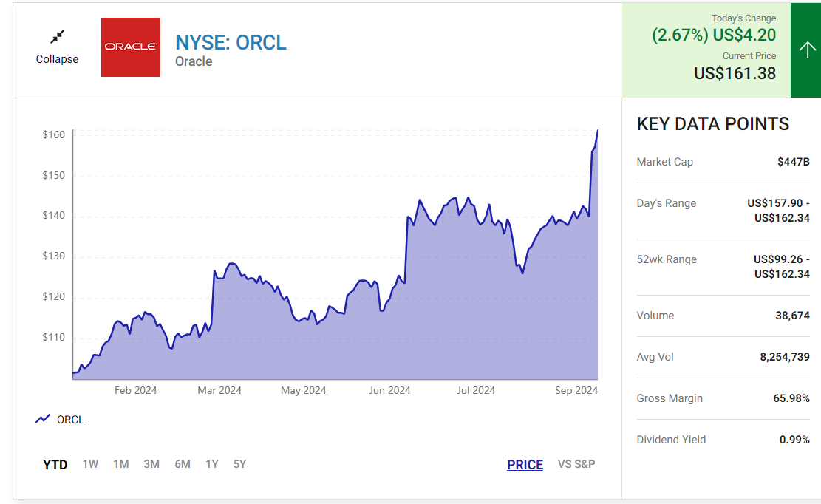
Task: Click the Collapse arrows icon
Action: (57, 37)
